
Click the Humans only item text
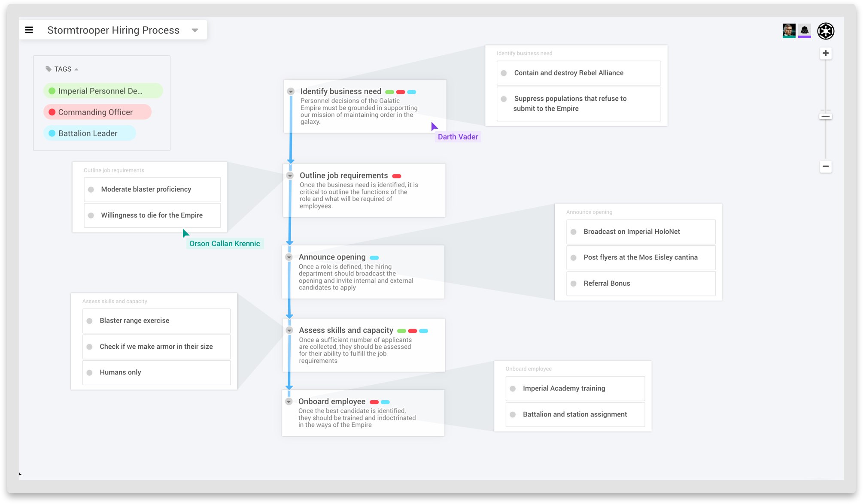pos(120,372)
